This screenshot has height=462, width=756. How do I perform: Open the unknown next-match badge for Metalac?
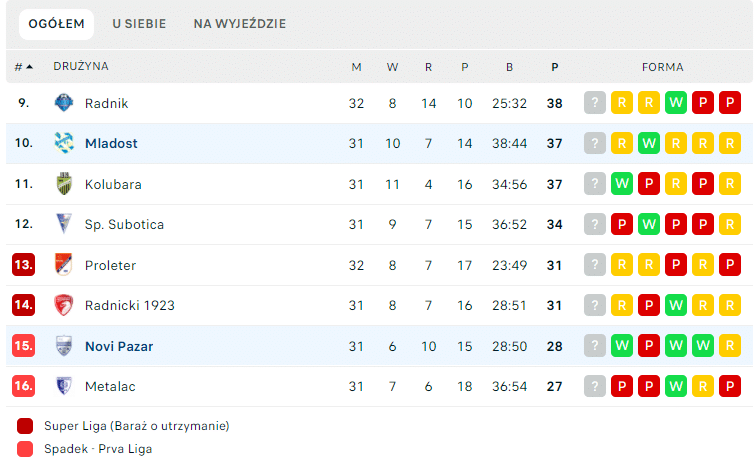pos(594,386)
